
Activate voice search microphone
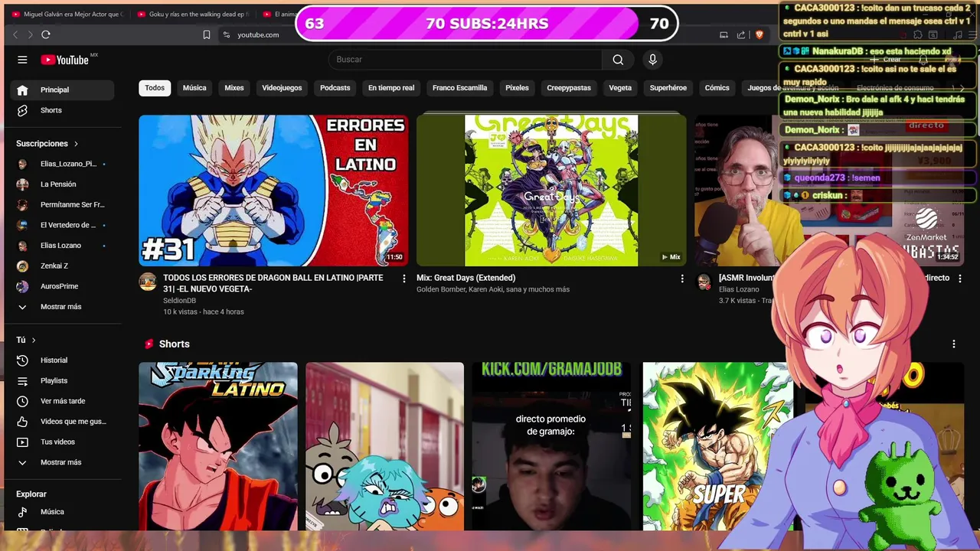[x=652, y=60]
